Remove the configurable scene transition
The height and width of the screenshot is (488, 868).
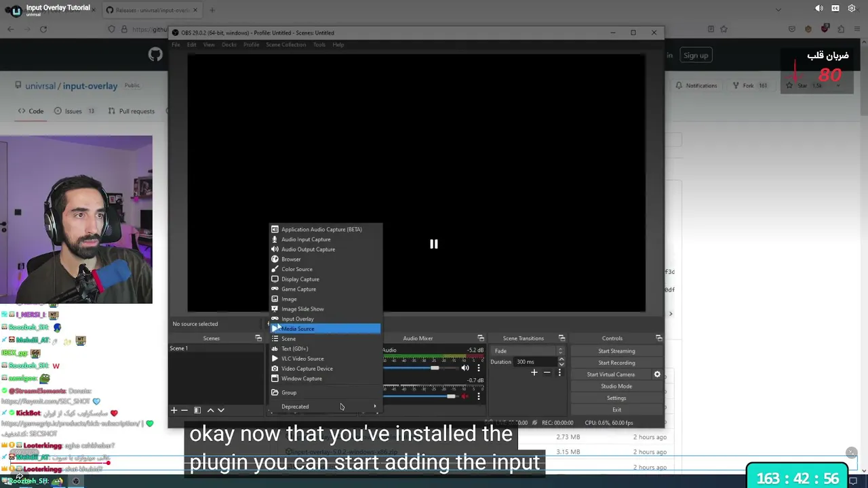tap(547, 373)
